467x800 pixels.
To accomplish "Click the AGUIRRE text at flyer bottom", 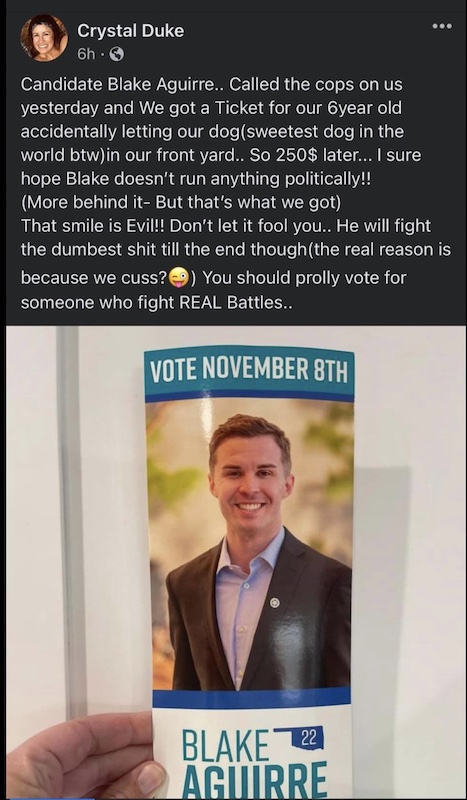I will (253, 781).
